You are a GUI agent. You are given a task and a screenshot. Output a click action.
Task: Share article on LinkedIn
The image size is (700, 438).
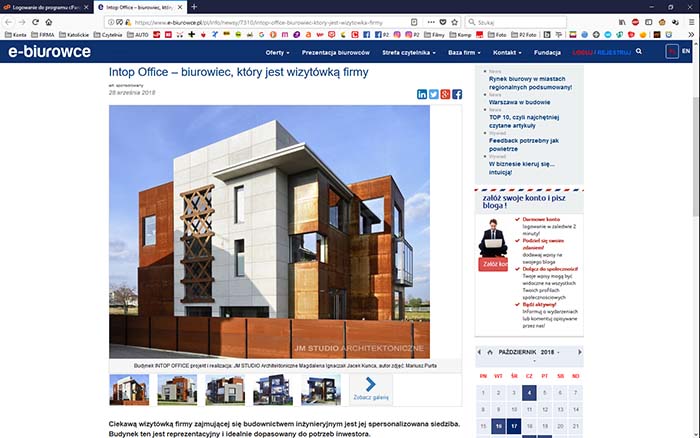(x=422, y=94)
